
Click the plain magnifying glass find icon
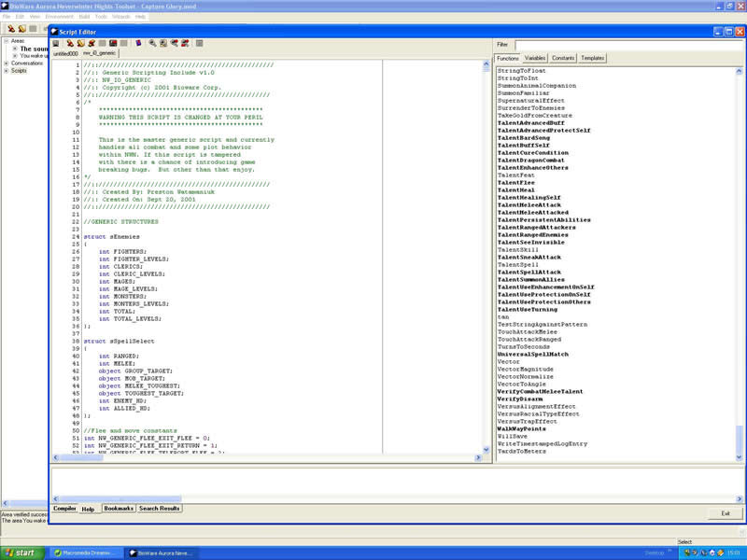[152, 43]
